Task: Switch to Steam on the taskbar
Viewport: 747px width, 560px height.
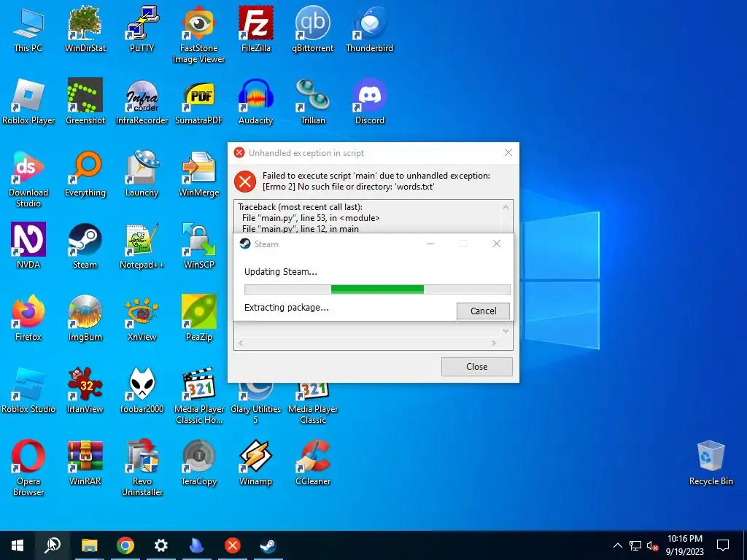Action: tap(268, 545)
